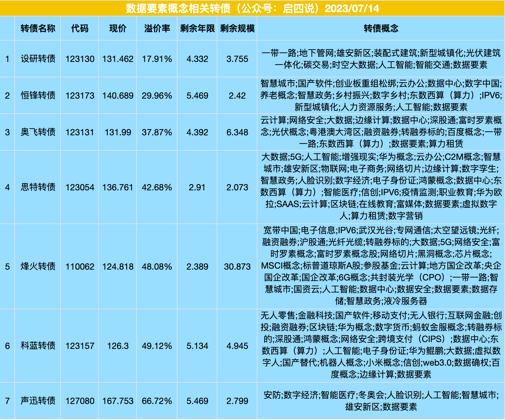Select remaining years cell 5.134
Viewport: 505px width, 420px height.
197,346
